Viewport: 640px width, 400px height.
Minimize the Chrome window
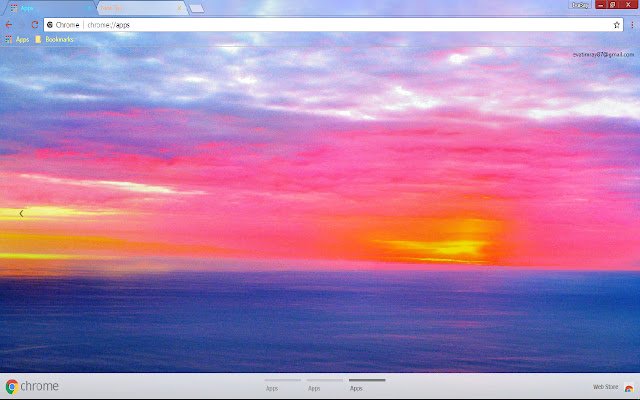point(600,5)
